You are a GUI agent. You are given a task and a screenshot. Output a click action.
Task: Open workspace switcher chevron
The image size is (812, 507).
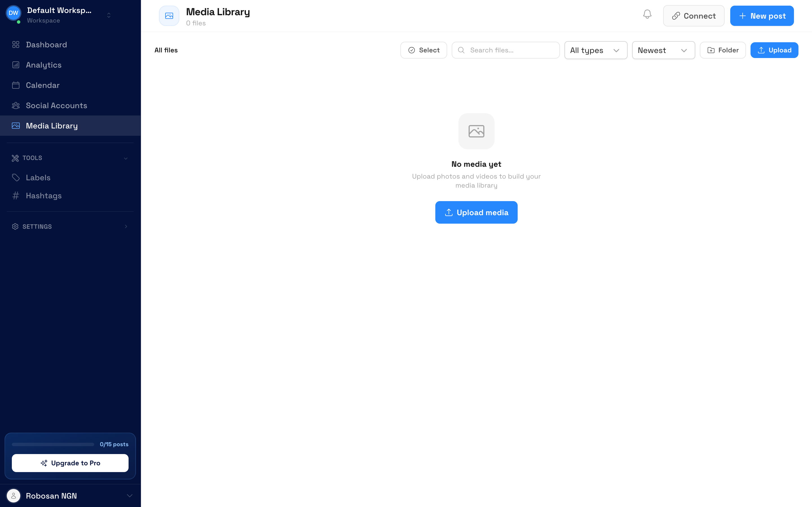[x=109, y=15]
